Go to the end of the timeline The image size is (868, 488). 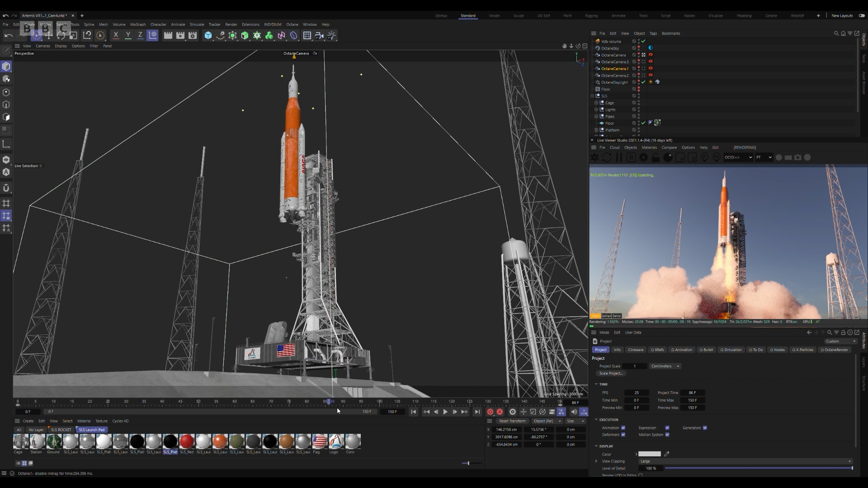[477, 412]
